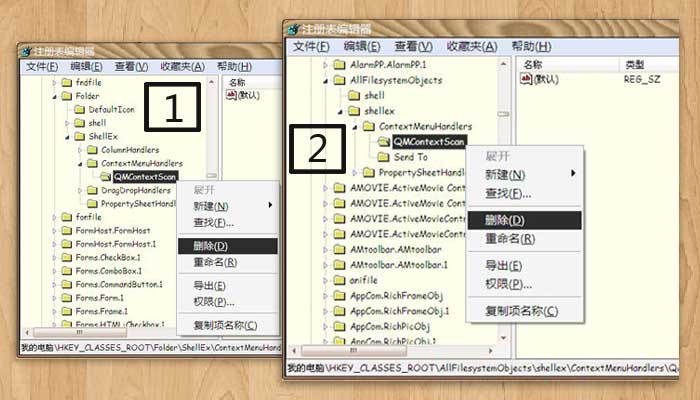The width and height of the screenshot is (700, 400).
Task: Click Copy Key Name (复制项名称) in window 2
Action: (x=520, y=311)
